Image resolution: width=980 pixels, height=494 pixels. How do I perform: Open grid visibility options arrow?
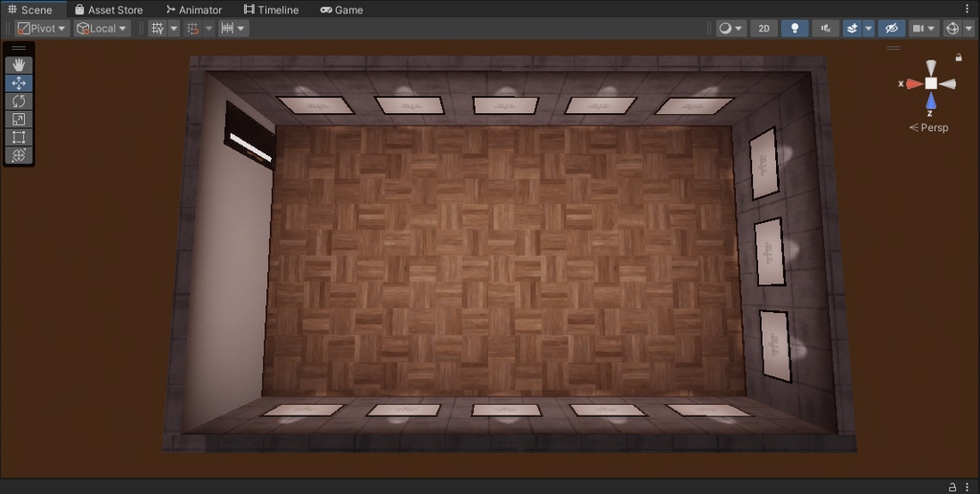pos(174,28)
